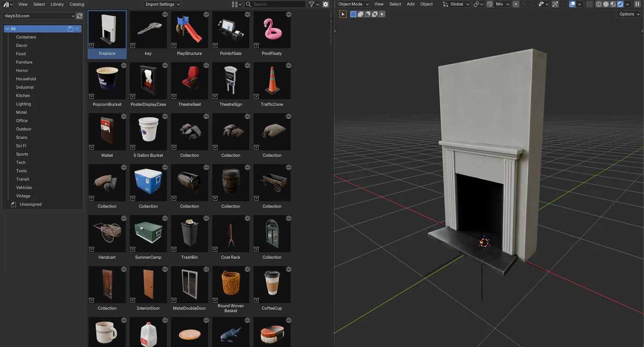
Task: Switch to rendered shading
Action: [x=620, y=4]
